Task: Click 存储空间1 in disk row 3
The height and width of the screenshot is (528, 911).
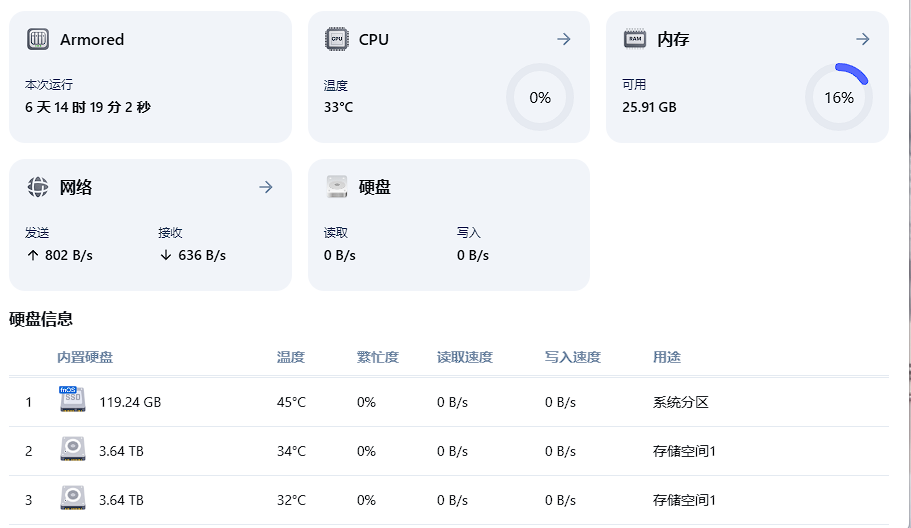Action: [x=684, y=500]
